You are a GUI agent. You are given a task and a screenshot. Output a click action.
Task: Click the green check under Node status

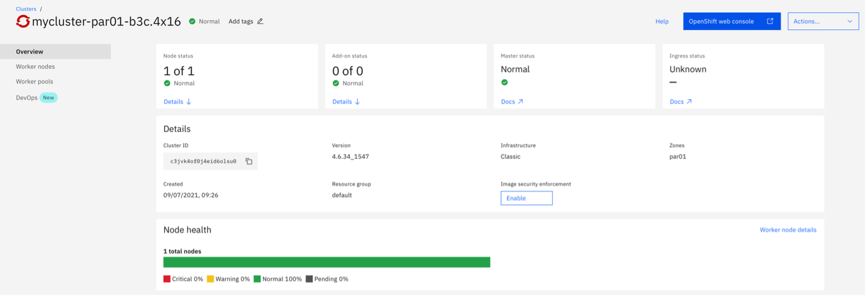pyautogui.click(x=167, y=83)
